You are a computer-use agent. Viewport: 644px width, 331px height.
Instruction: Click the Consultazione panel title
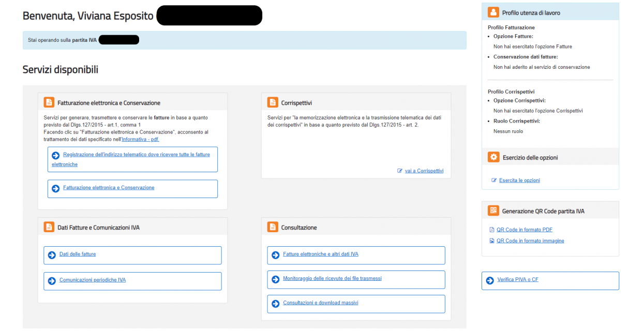tap(299, 228)
